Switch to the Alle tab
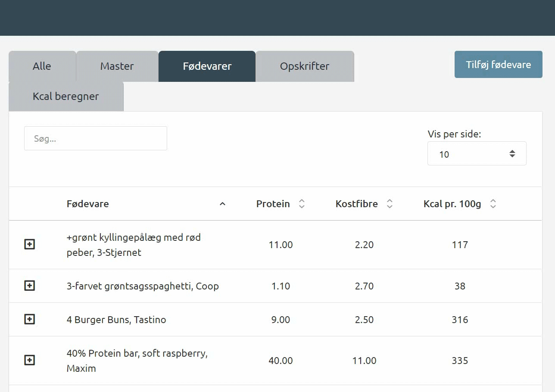This screenshot has width=555, height=392. pos(42,66)
